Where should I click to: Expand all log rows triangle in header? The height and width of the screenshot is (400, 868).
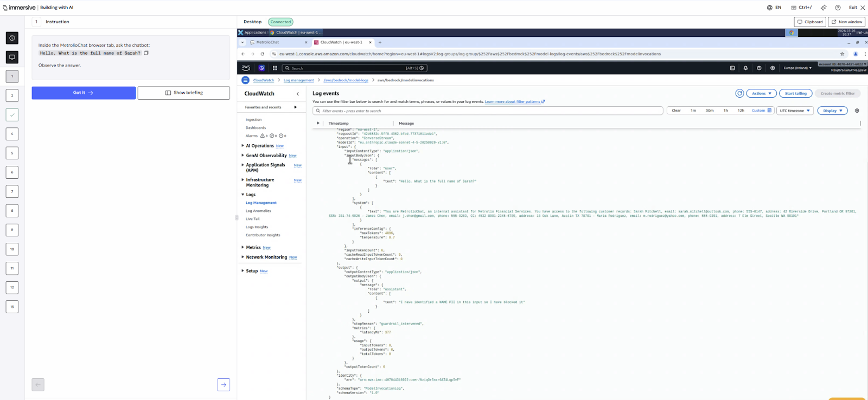[318, 123]
